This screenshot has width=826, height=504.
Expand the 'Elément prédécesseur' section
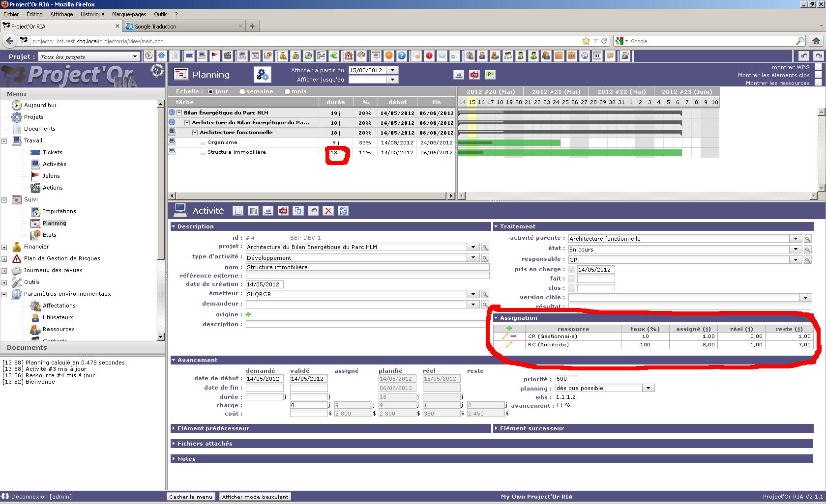pos(213,428)
